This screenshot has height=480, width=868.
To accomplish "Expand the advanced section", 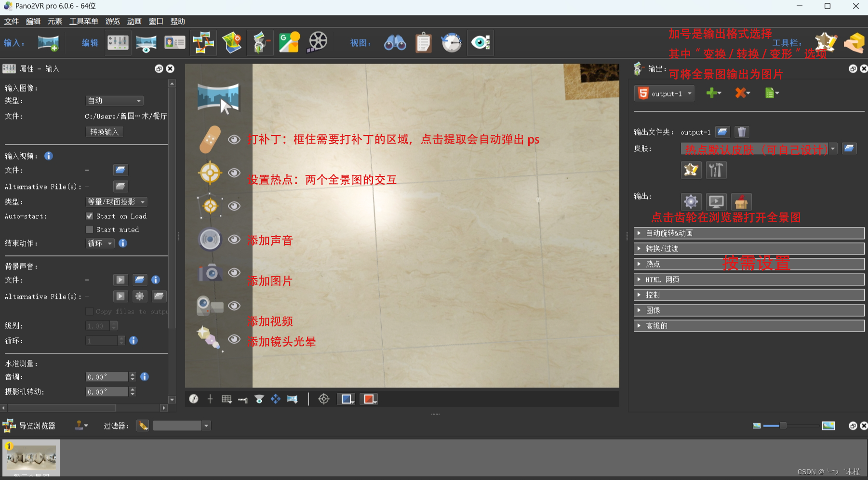I will (748, 326).
